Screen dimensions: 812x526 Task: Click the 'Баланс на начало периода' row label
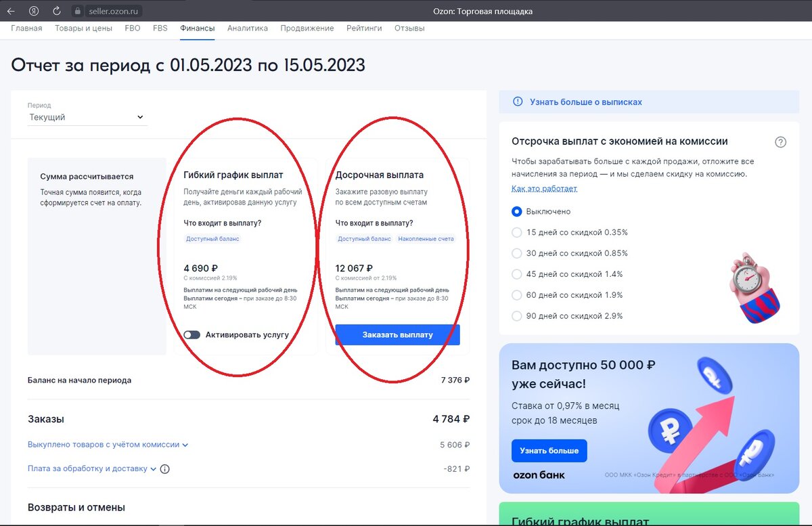[x=79, y=380]
